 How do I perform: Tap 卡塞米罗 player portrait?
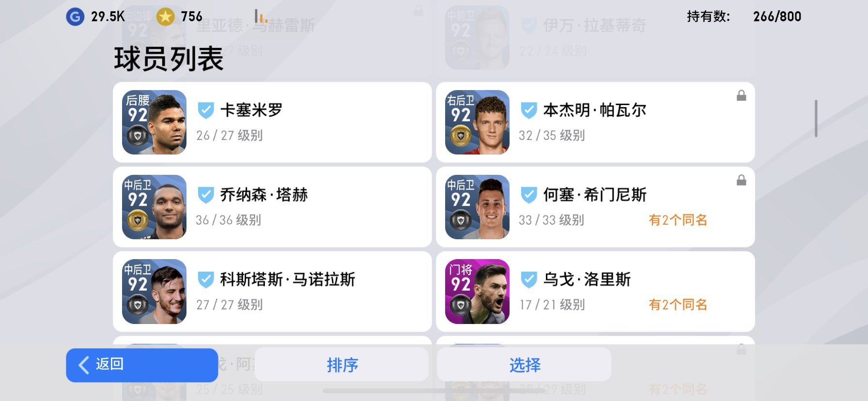tap(154, 122)
